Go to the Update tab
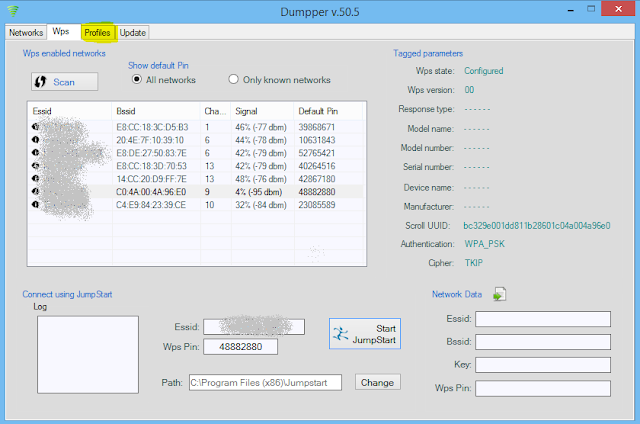640x424 pixels. coord(133,33)
